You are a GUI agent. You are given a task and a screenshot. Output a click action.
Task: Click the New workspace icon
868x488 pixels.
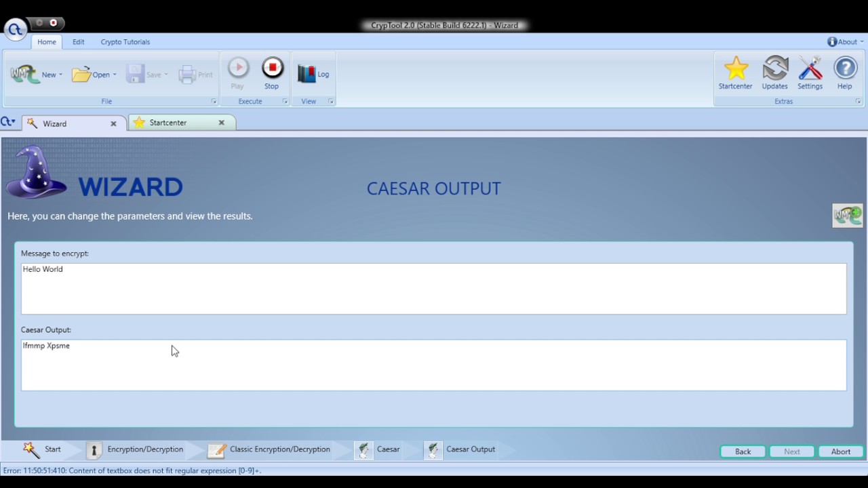(25, 74)
